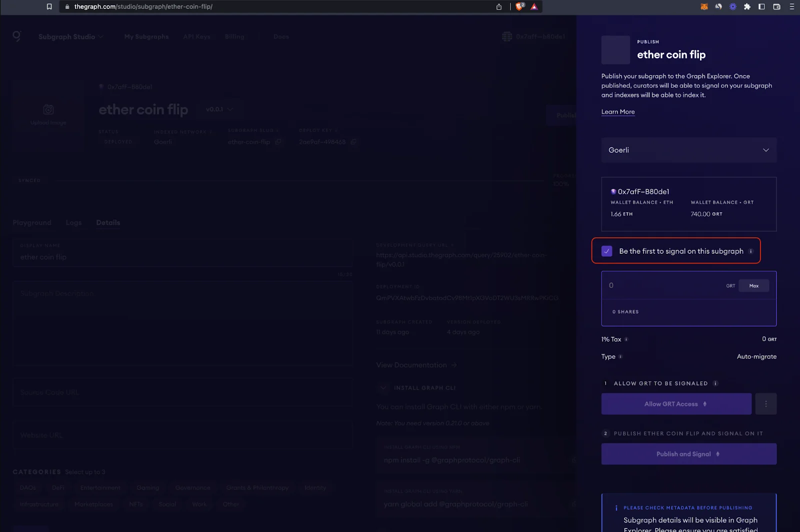This screenshot has width=800, height=532.
Task: Select the Marketplaces category tag
Action: [x=93, y=504]
